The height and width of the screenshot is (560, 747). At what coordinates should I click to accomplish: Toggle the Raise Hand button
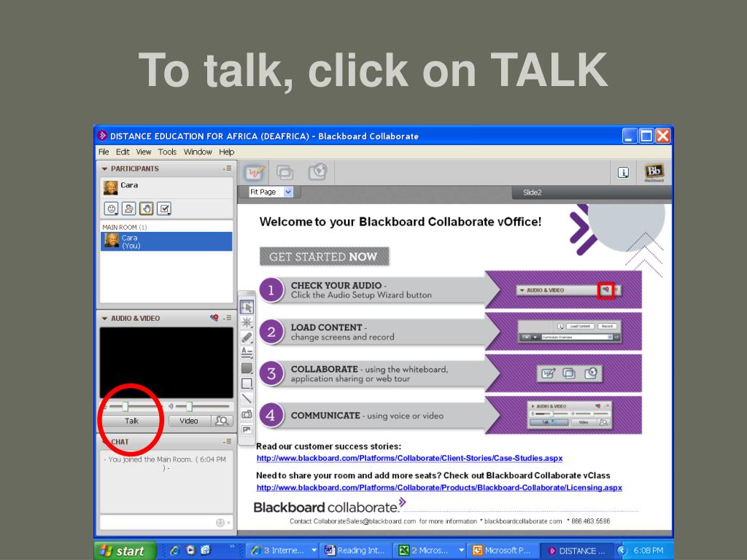pyautogui.click(x=146, y=208)
